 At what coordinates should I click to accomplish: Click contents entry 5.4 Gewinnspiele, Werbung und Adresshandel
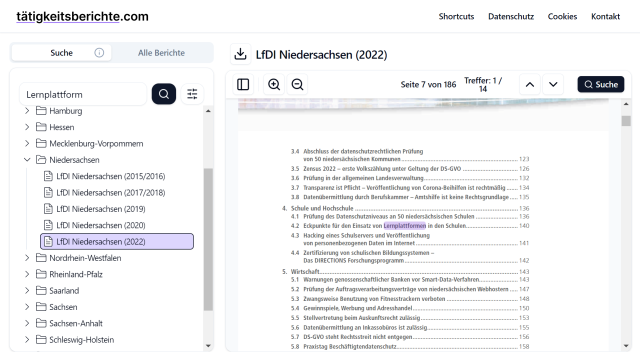[x=410, y=308]
